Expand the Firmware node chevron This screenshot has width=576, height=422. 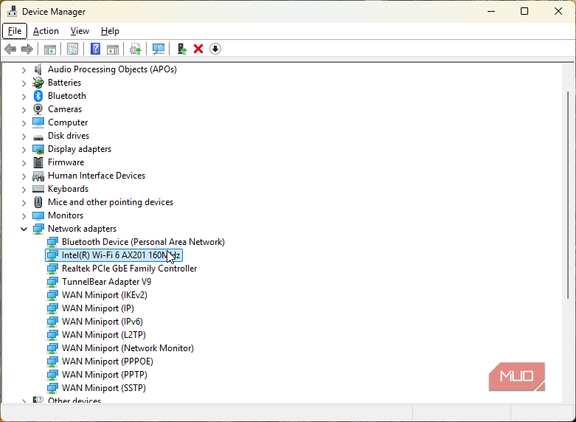24,163
